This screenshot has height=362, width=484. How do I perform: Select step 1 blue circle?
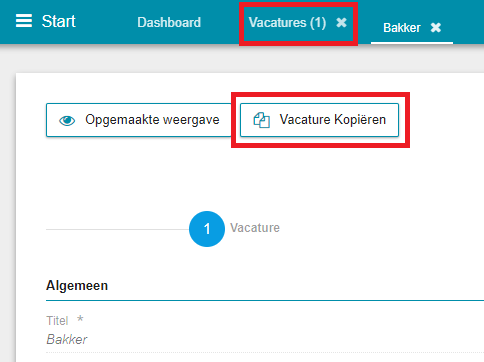[x=207, y=229]
